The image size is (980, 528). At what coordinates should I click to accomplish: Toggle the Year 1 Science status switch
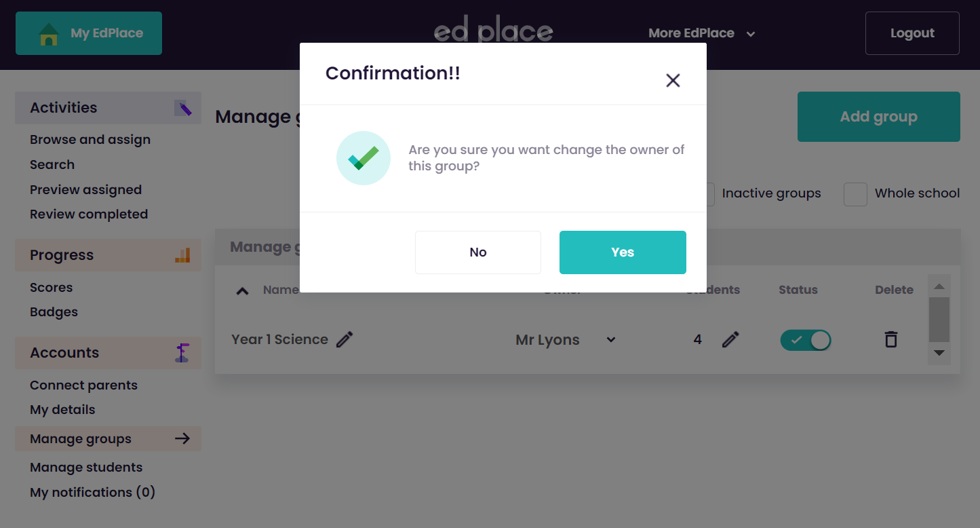[806, 340]
